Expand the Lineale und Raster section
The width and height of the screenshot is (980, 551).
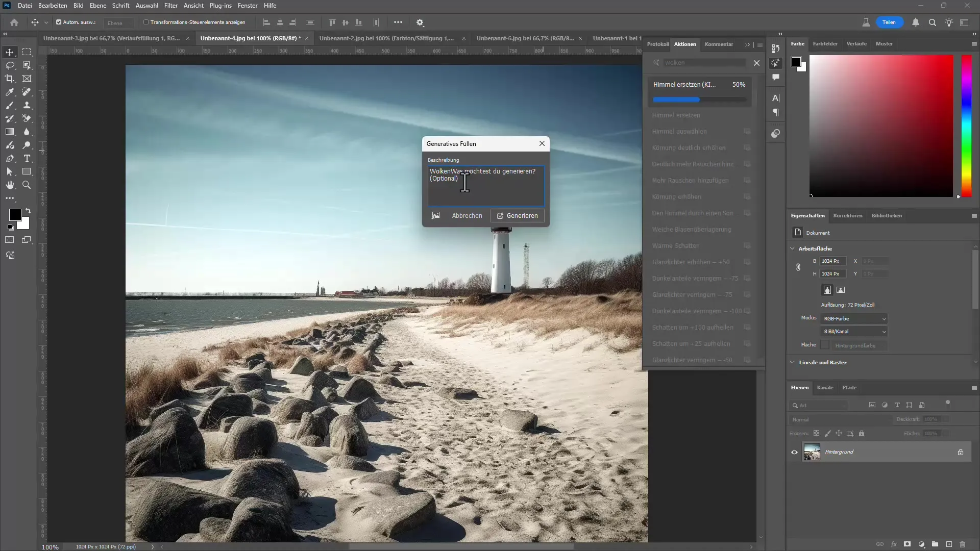[x=793, y=362]
